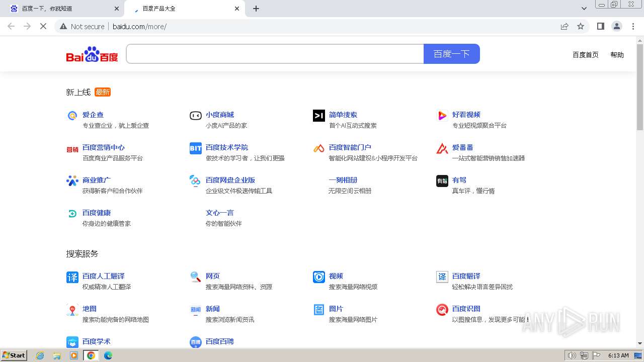Click the 百度智能门户 icon

coord(319,148)
